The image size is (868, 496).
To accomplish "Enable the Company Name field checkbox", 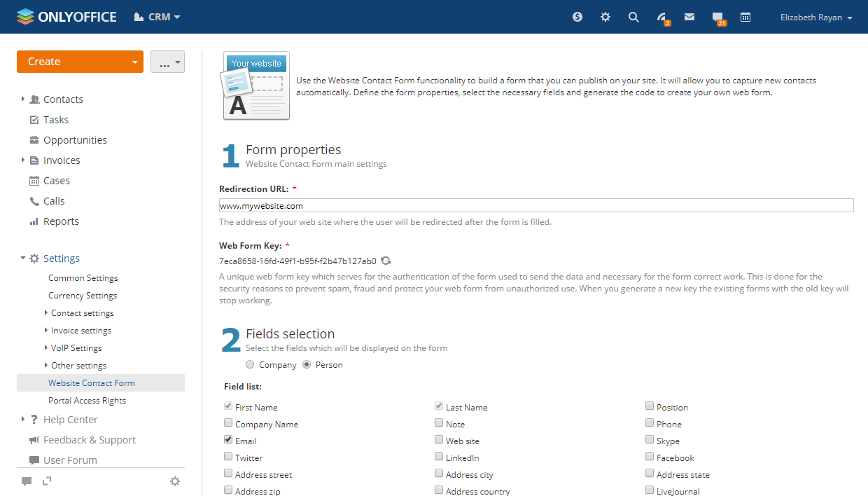I will 228,423.
